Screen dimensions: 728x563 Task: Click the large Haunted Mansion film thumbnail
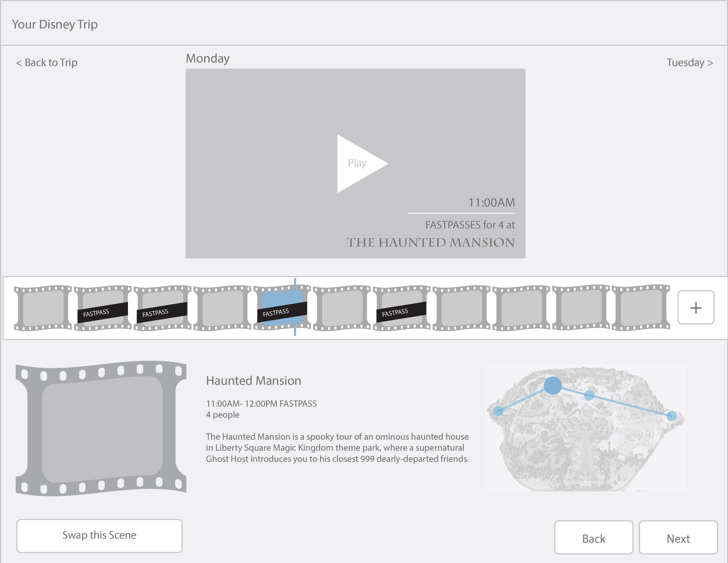click(101, 428)
